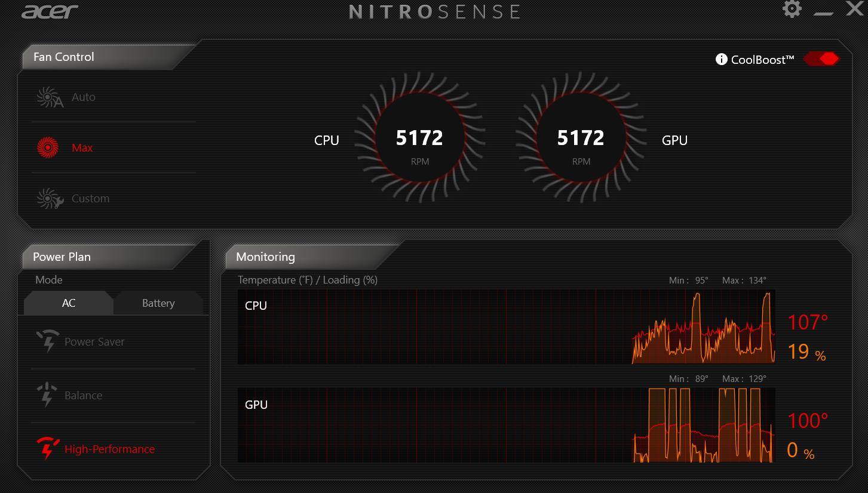Screen dimensions: 868x493
Task: Open the NitroSense settings gear
Action: click(792, 9)
